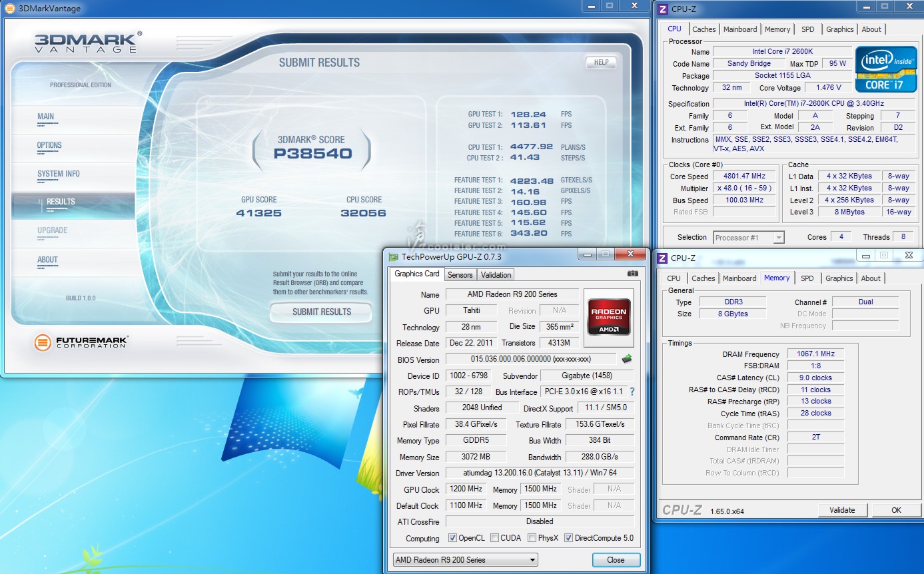
Task: Click the 3DMark Vantage logo
Action: click(88, 41)
